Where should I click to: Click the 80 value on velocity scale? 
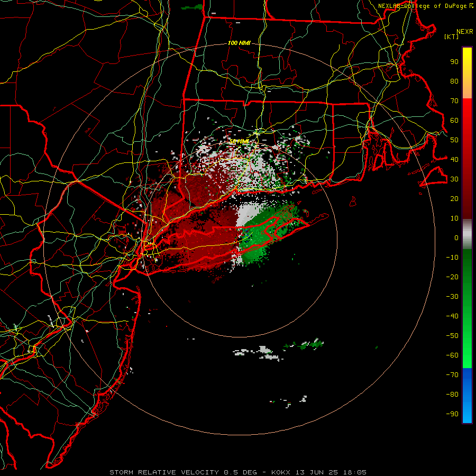click(x=454, y=81)
